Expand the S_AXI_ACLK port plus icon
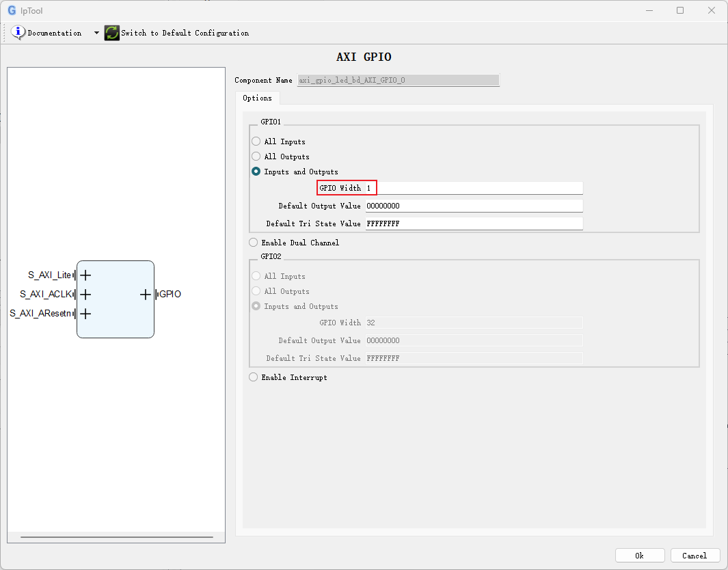The height and width of the screenshot is (570, 728). click(x=85, y=295)
